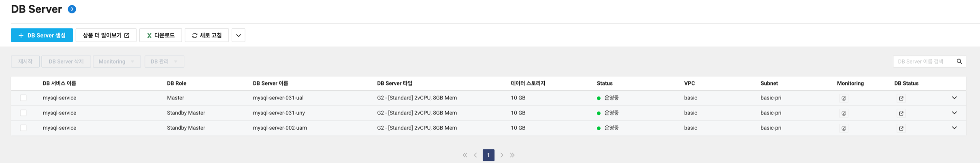
Task: Click mysql-server-031-ual server name
Action: pos(278,98)
